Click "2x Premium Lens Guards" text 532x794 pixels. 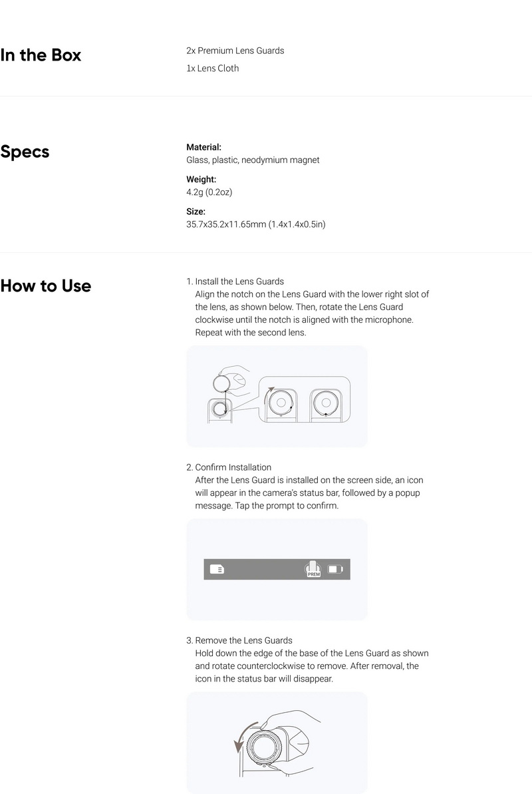tap(235, 51)
